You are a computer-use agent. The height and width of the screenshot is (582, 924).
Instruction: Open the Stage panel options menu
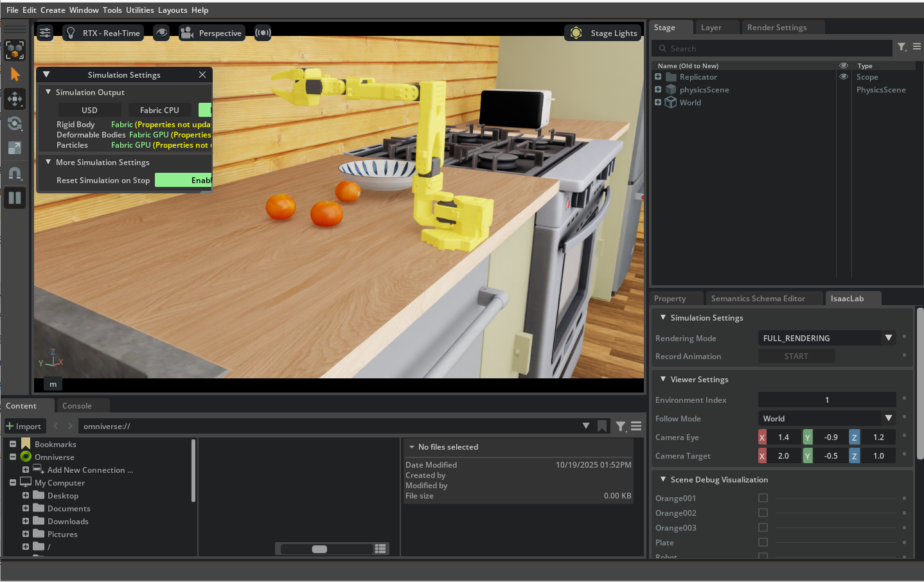coord(917,47)
